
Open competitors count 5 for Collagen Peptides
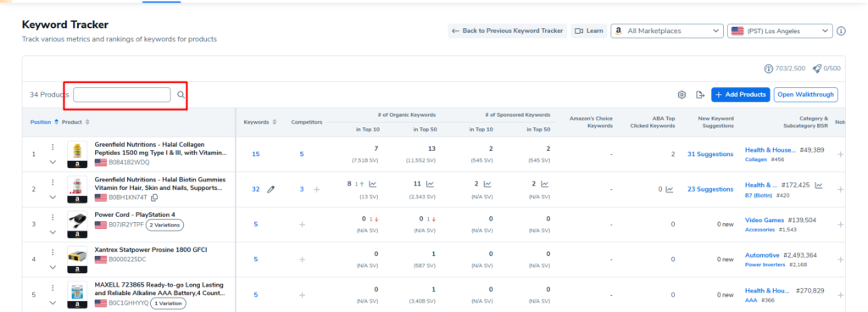click(302, 154)
